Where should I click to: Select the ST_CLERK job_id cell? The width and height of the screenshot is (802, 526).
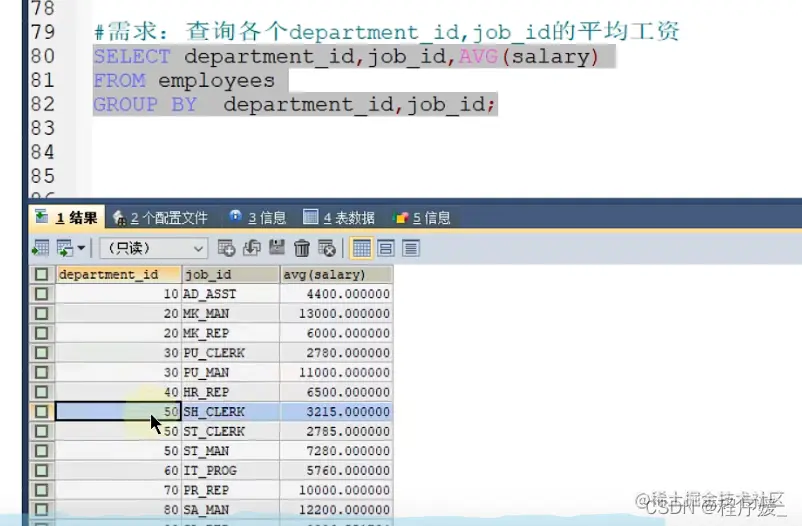(x=231, y=431)
